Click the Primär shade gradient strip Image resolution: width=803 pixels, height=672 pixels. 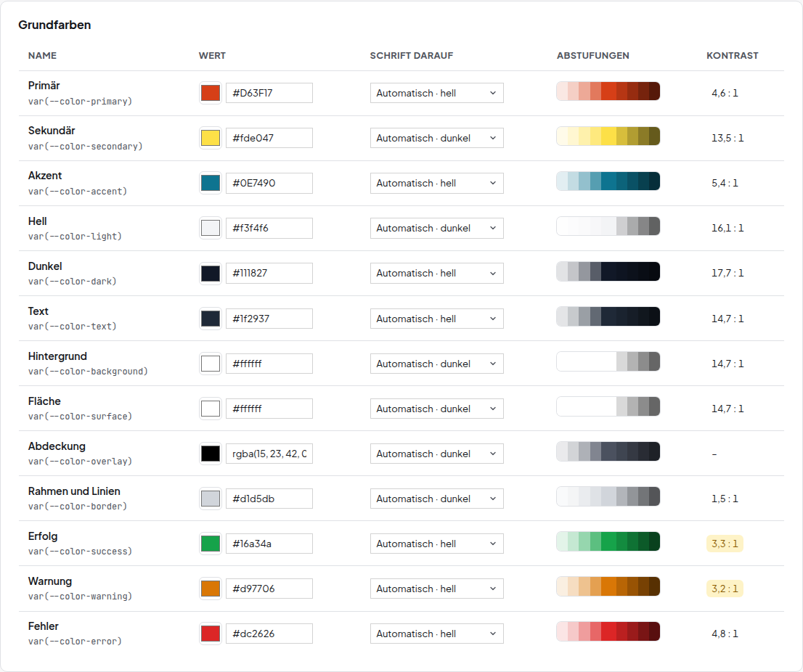(x=608, y=91)
